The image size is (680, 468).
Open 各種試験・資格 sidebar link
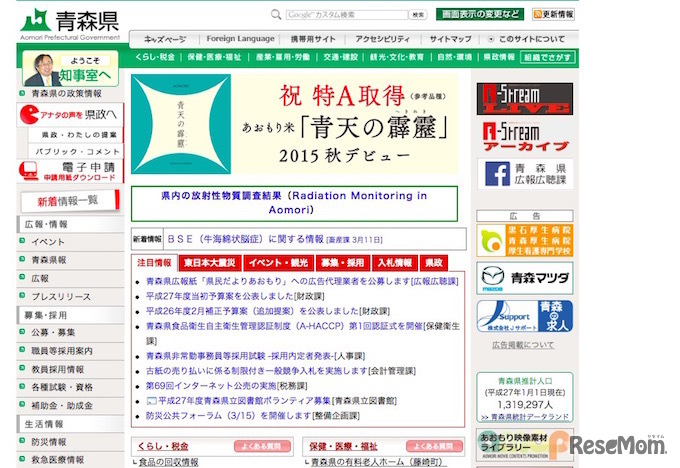click(x=62, y=387)
